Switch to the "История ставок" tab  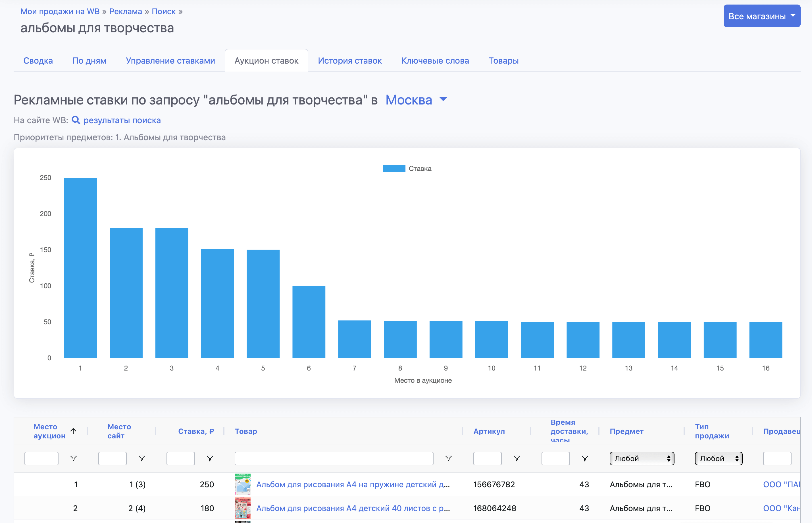pyautogui.click(x=349, y=60)
